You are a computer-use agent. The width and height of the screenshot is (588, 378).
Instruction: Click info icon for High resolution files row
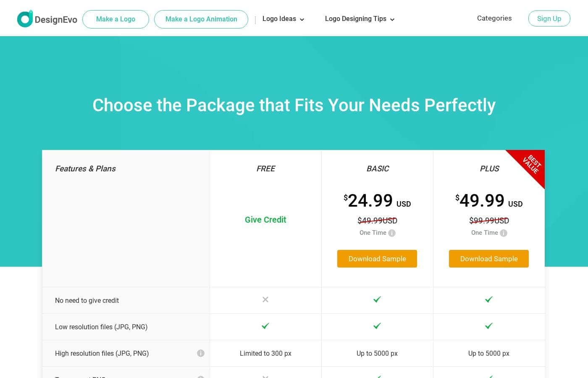click(201, 353)
